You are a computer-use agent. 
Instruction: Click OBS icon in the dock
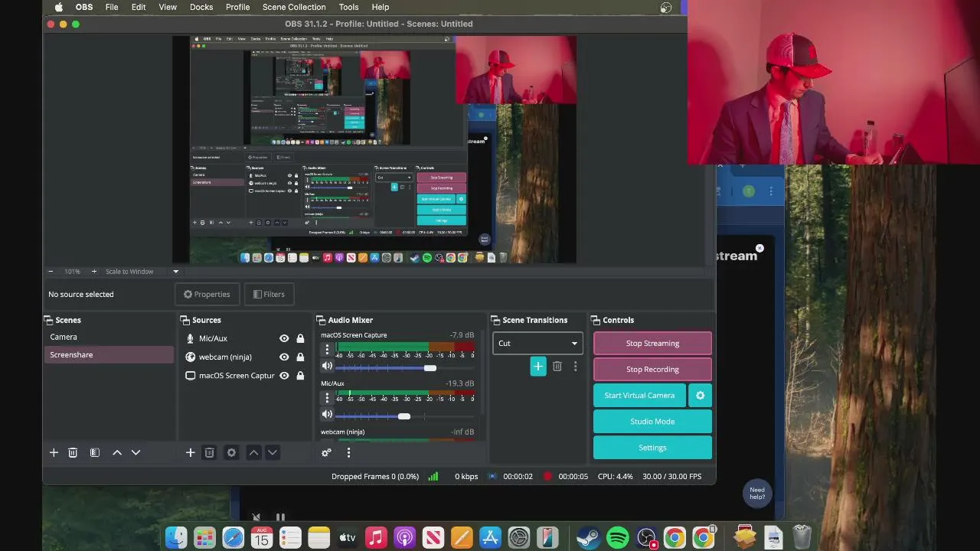coord(646,537)
